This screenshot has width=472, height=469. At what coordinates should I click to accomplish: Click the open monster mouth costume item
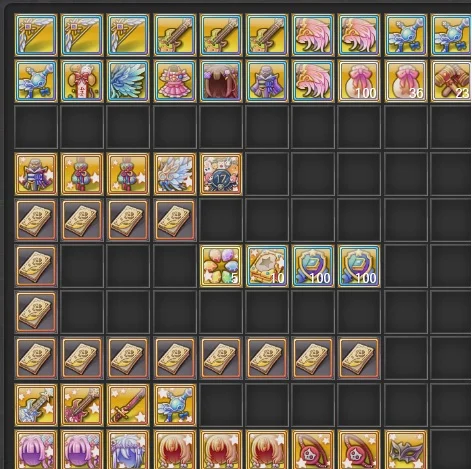[x=221, y=81]
